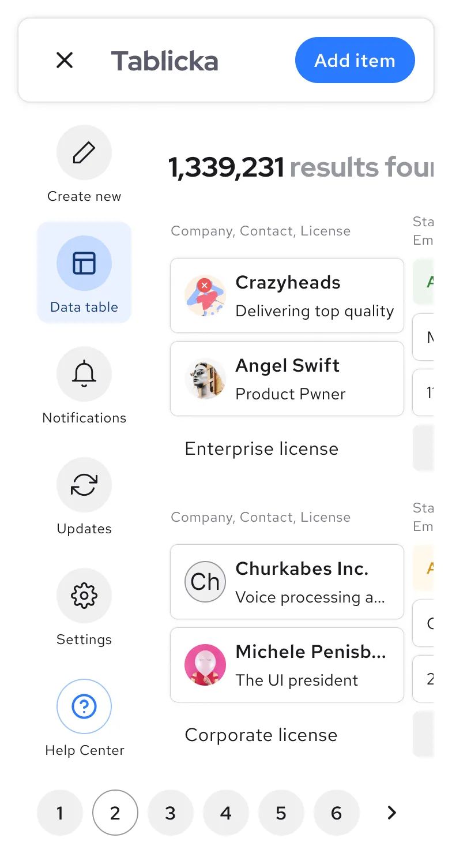Click the Crazyheads company avatar
Screen dimensions: 452x868
(205, 295)
